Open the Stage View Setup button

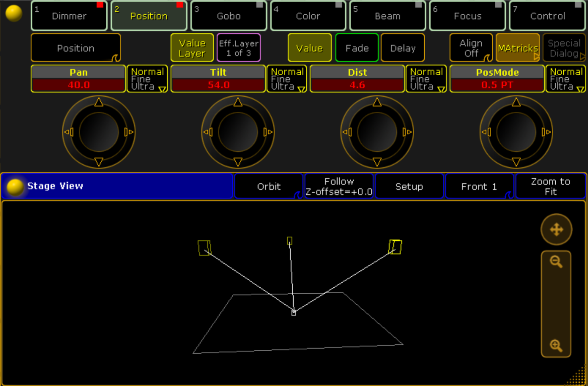point(409,186)
